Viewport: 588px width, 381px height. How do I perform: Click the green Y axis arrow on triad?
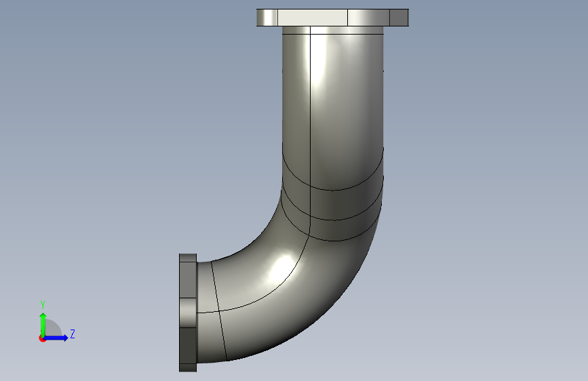tap(43, 325)
